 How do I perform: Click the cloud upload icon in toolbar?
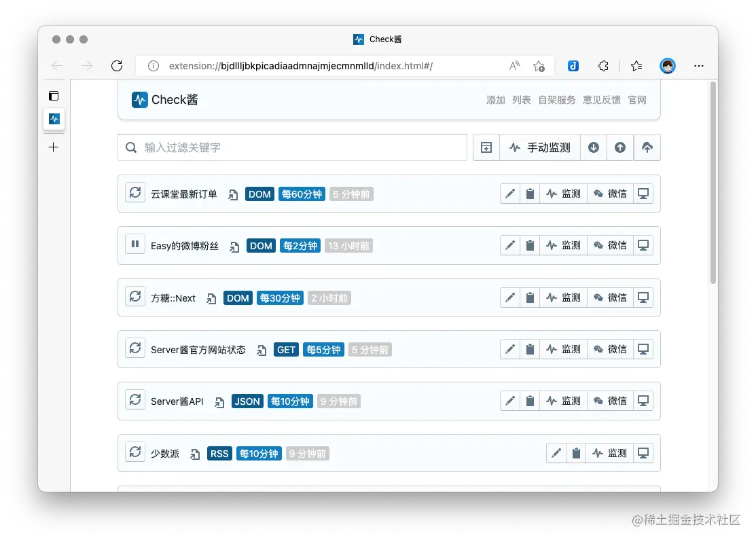[647, 147]
